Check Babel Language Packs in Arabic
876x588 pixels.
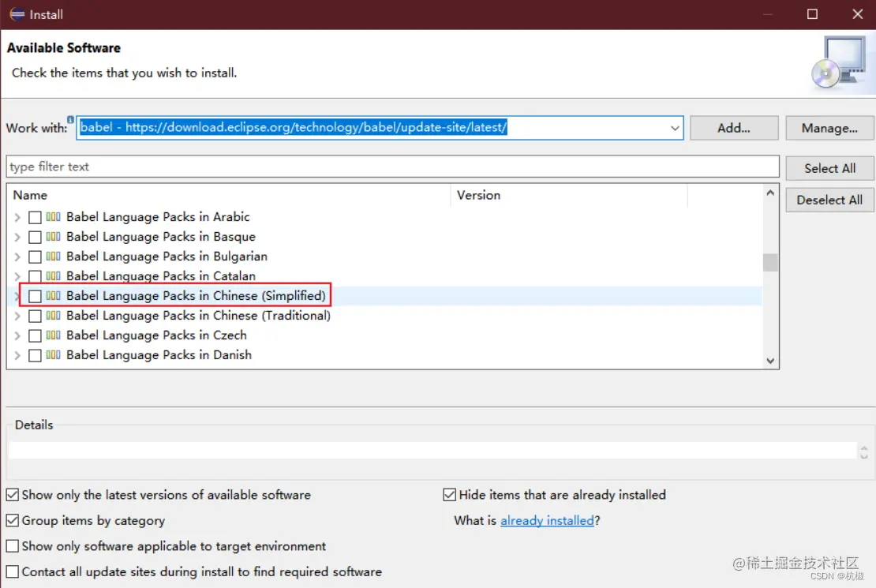35,217
